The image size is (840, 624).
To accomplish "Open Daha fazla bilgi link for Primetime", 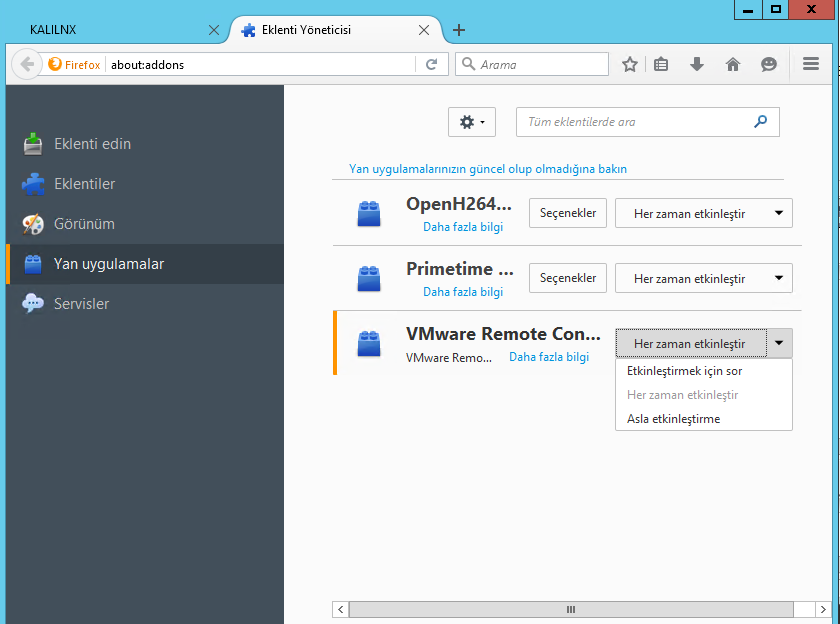I will [463, 292].
